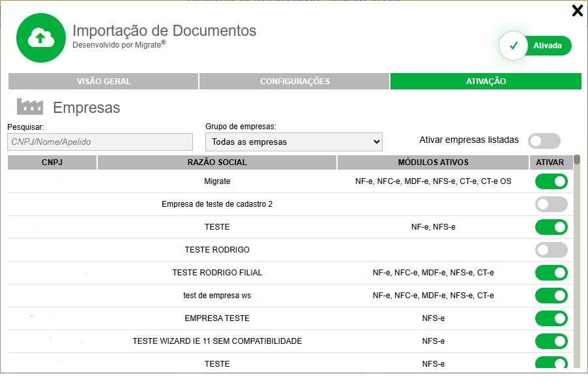This screenshot has height=383, width=588.
Task: Click the CNPJ/Nome/Apelido search field
Action: [100, 142]
